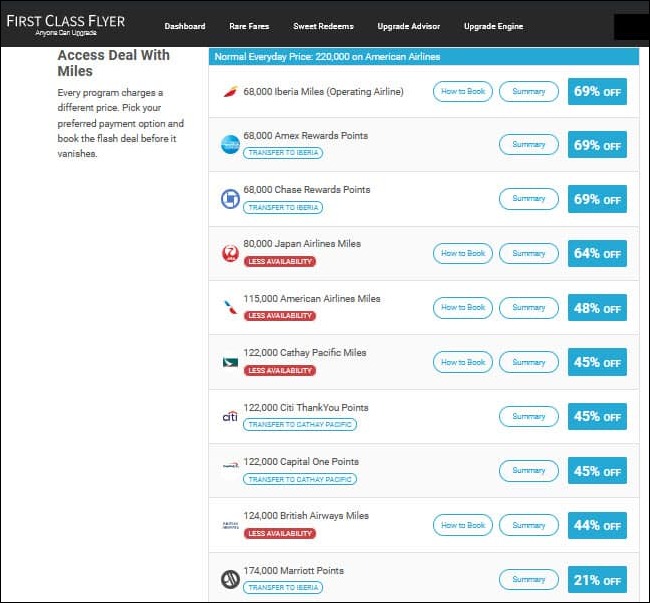Click the American Airlines logo icon
The image size is (650, 603).
(230, 308)
